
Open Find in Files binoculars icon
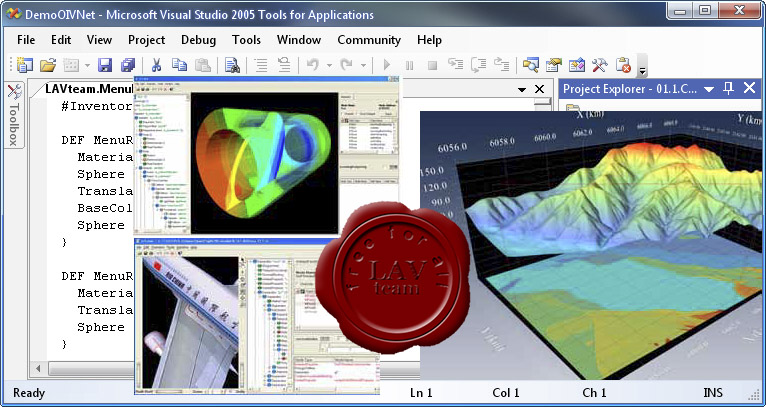tap(232, 64)
